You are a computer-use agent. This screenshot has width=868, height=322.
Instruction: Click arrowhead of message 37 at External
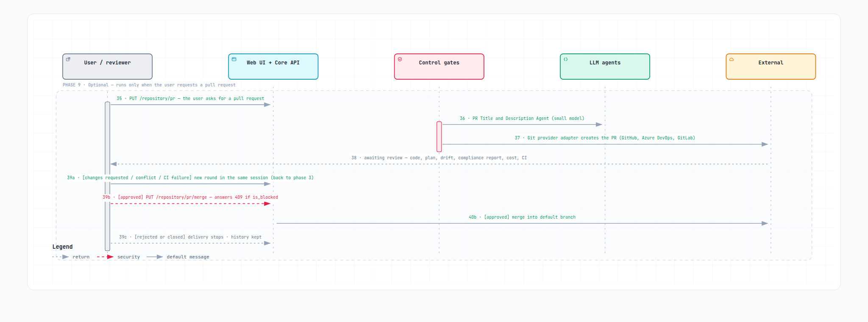(x=765, y=144)
